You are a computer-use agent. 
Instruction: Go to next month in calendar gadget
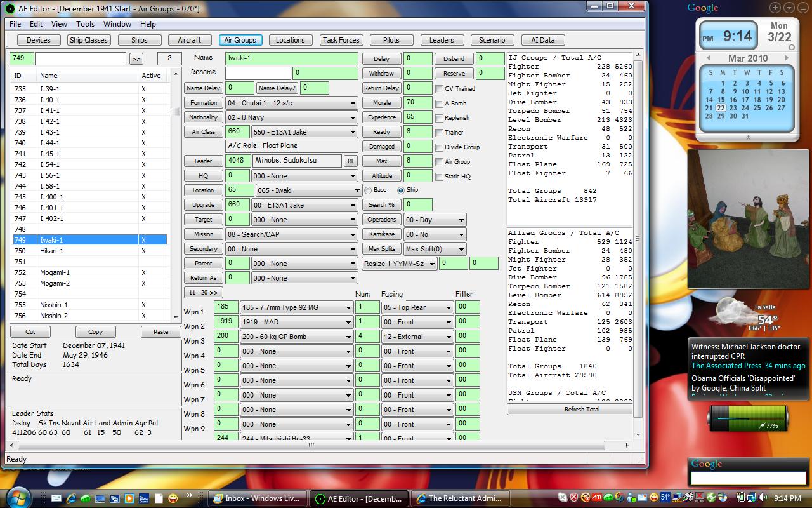click(787, 58)
